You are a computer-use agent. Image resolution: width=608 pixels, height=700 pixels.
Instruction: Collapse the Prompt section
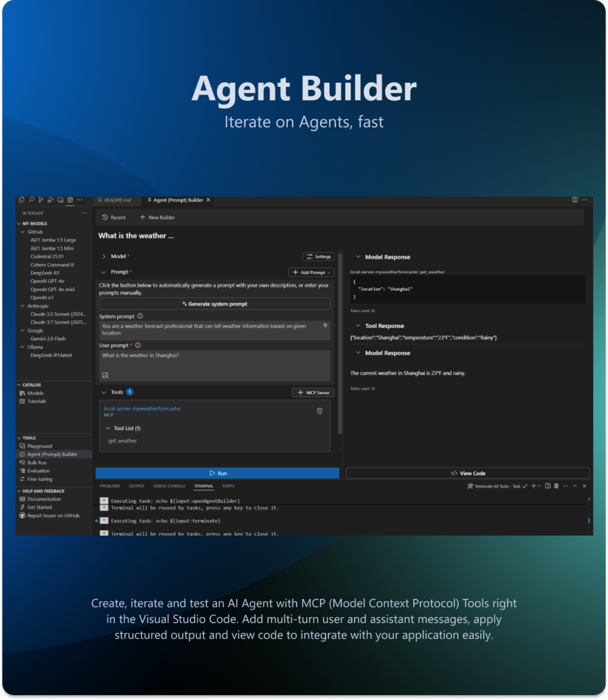click(104, 272)
